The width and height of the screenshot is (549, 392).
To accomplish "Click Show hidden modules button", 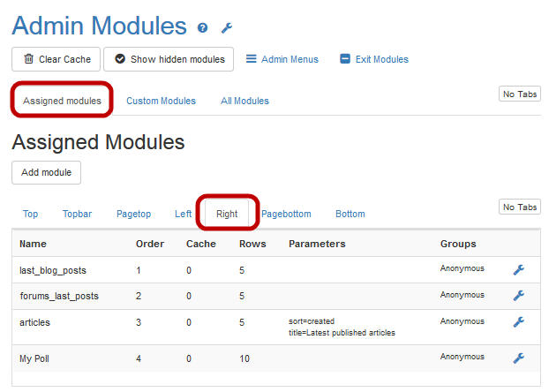I will tap(169, 59).
